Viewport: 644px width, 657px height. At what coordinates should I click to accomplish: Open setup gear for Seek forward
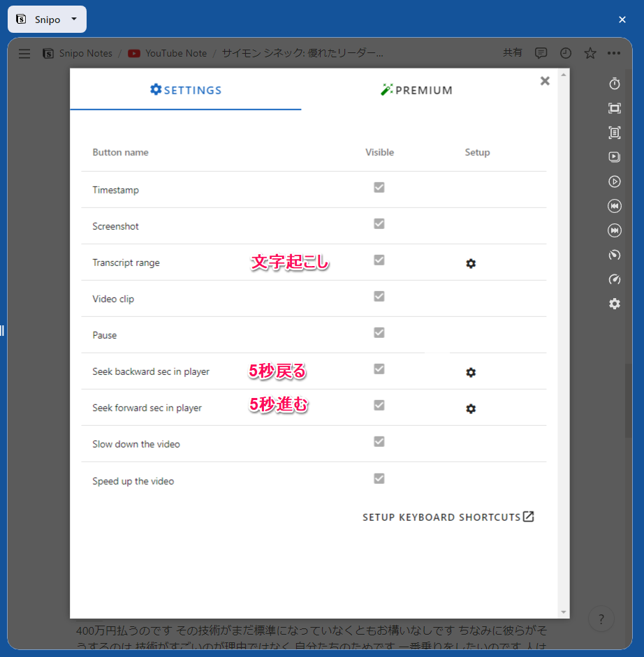click(471, 408)
